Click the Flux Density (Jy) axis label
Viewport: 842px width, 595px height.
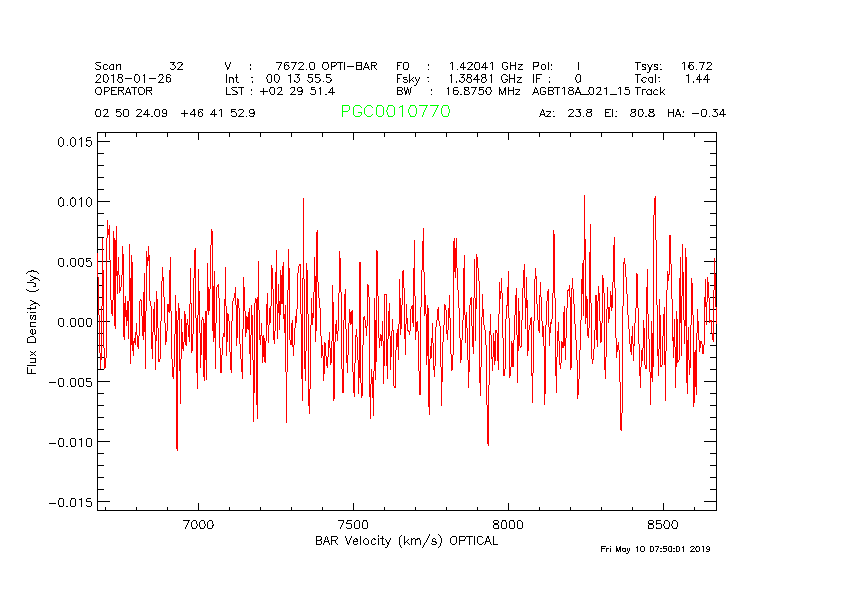pyautogui.click(x=32, y=322)
